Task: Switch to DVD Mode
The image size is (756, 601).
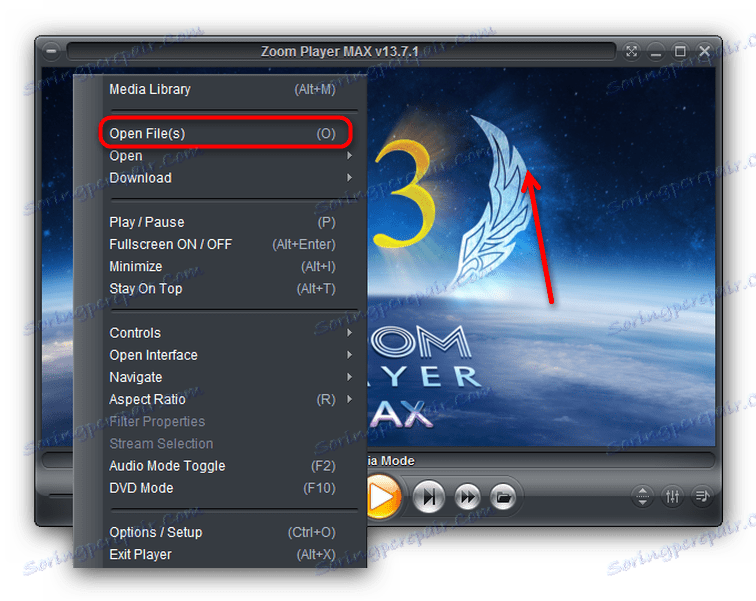Action: coord(222,488)
